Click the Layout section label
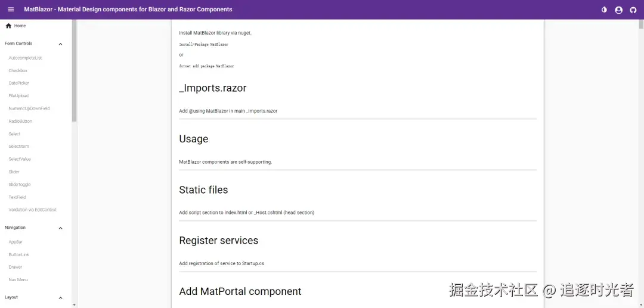Image resolution: width=644 pixels, height=308 pixels. click(11, 297)
